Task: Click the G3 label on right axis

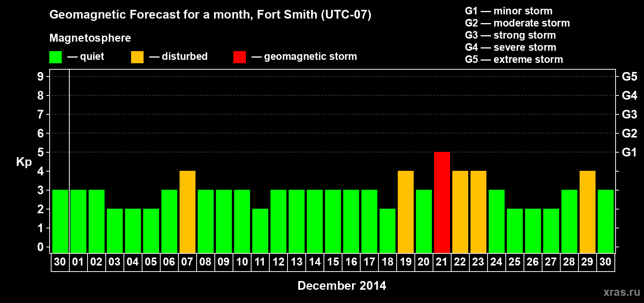Action: pos(629,114)
